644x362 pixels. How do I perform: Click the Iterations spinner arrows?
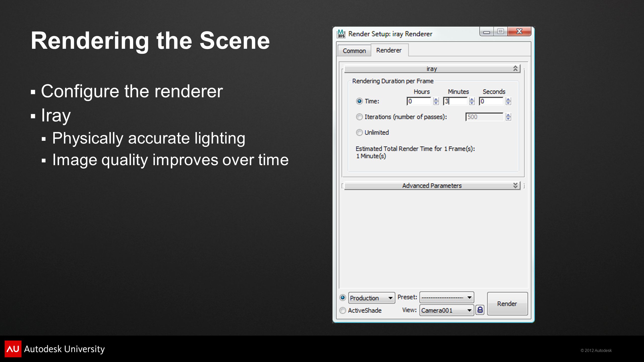pyautogui.click(x=508, y=117)
